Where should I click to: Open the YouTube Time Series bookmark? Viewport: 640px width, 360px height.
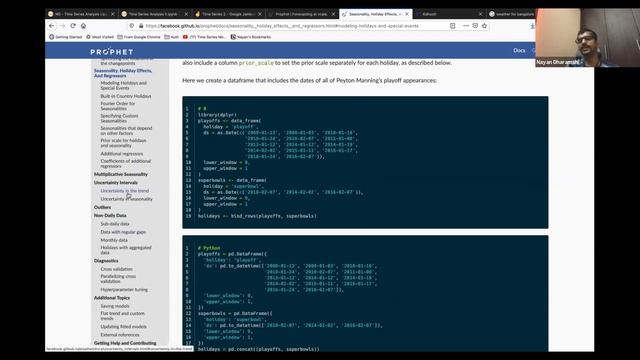pyautogui.click(x=204, y=37)
